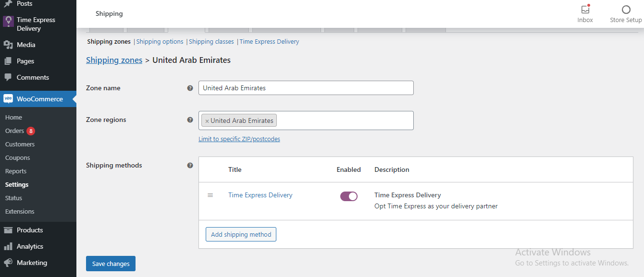Open Shipping options sub-tab
Screen dimensions: 644x277
[x=160, y=42]
